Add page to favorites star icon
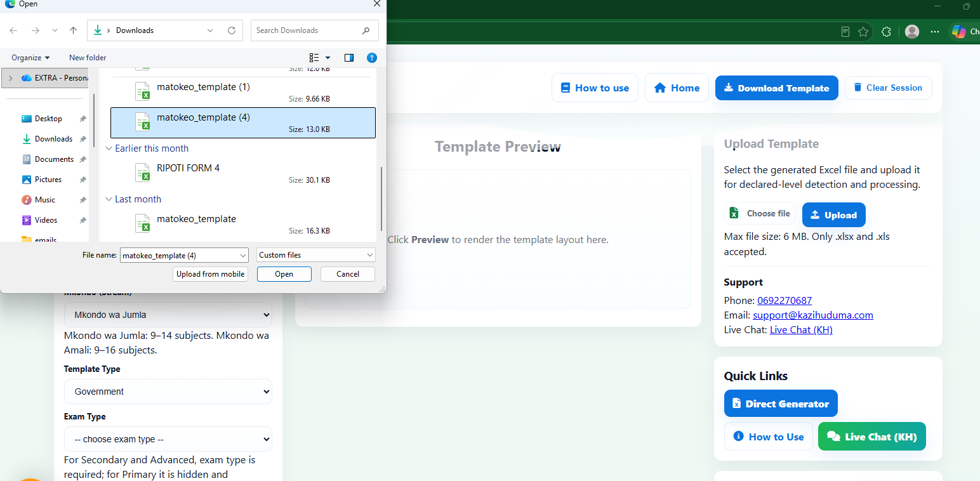The height and width of the screenshot is (481, 980). pos(863,32)
